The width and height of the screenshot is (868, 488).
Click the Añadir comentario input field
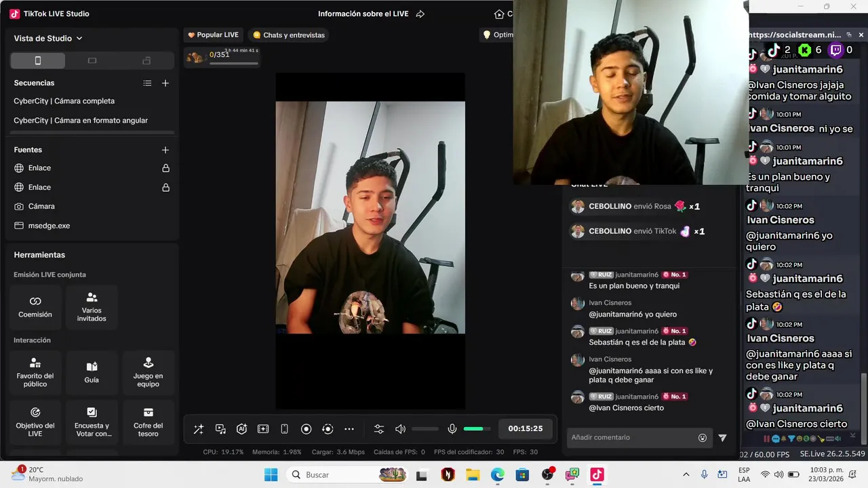[632, 438]
